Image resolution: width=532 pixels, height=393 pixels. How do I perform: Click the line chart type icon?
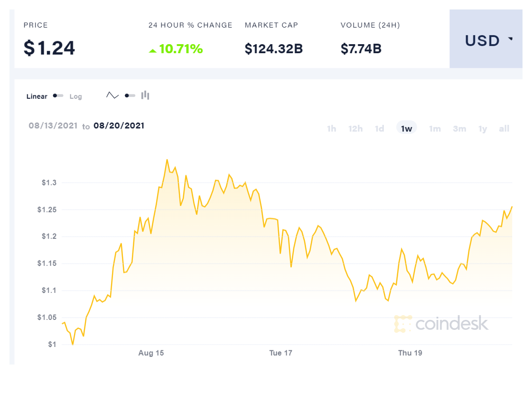point(112,95)
